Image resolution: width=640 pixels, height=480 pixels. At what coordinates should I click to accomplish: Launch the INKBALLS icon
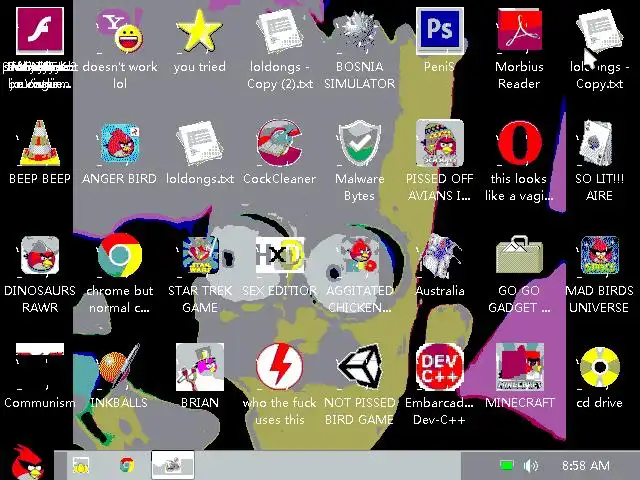pyautogui.click(x=120, y=366)
